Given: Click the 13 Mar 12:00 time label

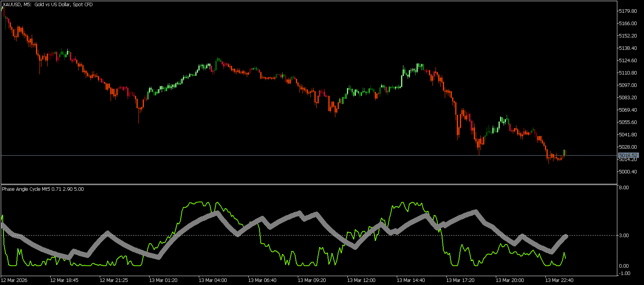Looking at the screenshot, I should (x=361, y=280).
